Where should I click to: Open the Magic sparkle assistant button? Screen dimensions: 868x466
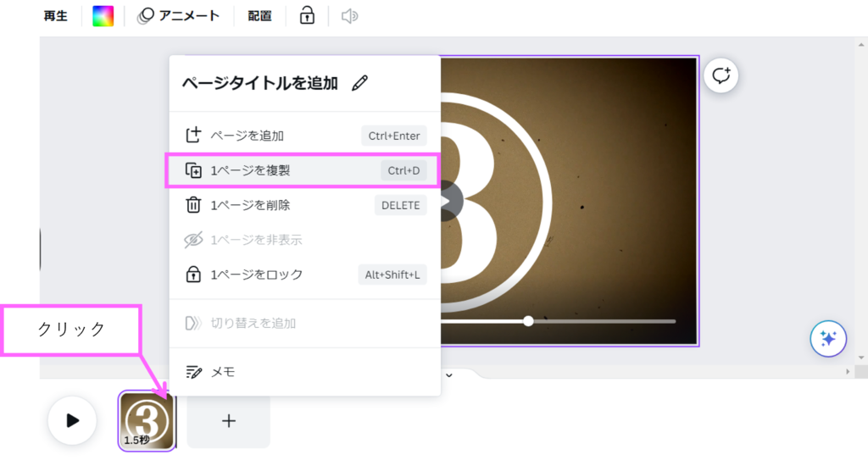click(x=827, y=339)
